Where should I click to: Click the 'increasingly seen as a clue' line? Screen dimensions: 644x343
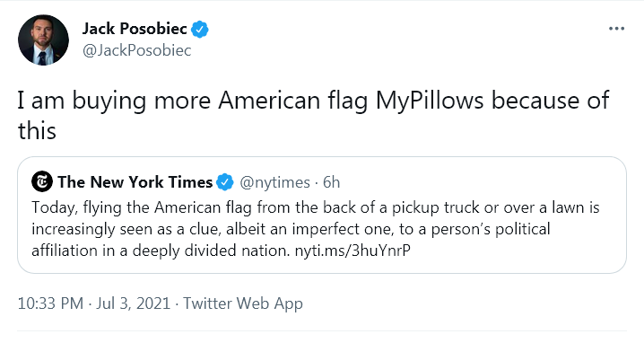pyautogui.click(x=291, y=229)
